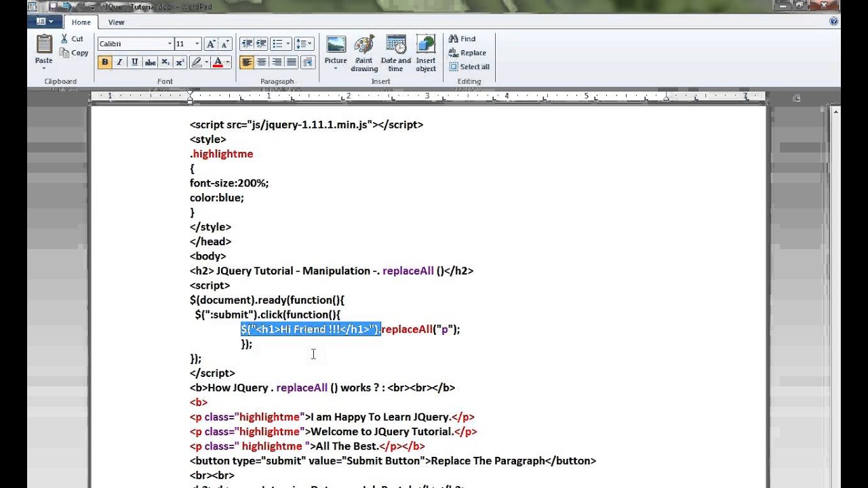Align text right
This screenshot has width=868, height=488.
pyautogui.click(x=277, y=62)
